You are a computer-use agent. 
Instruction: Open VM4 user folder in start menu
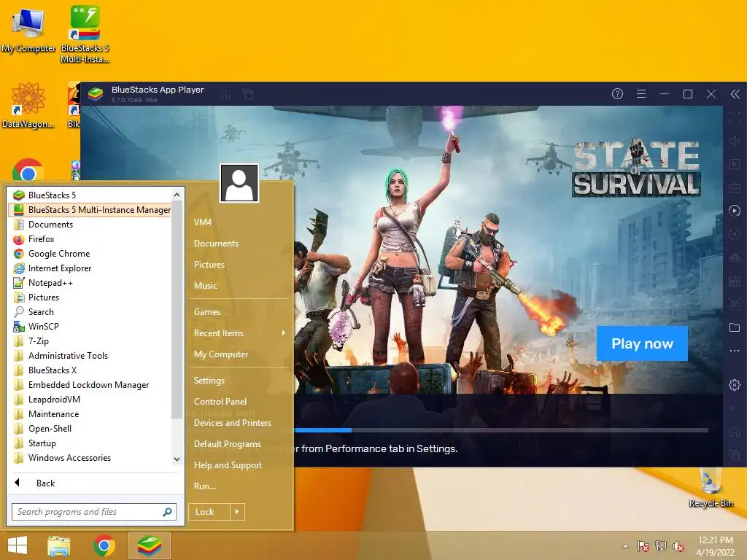[239, 222]
